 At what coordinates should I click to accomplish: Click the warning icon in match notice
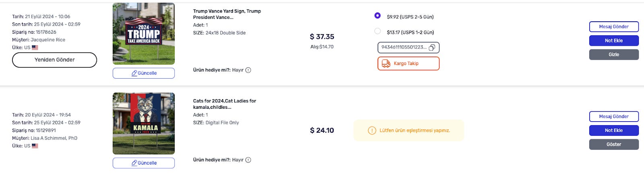coord(372,130)
